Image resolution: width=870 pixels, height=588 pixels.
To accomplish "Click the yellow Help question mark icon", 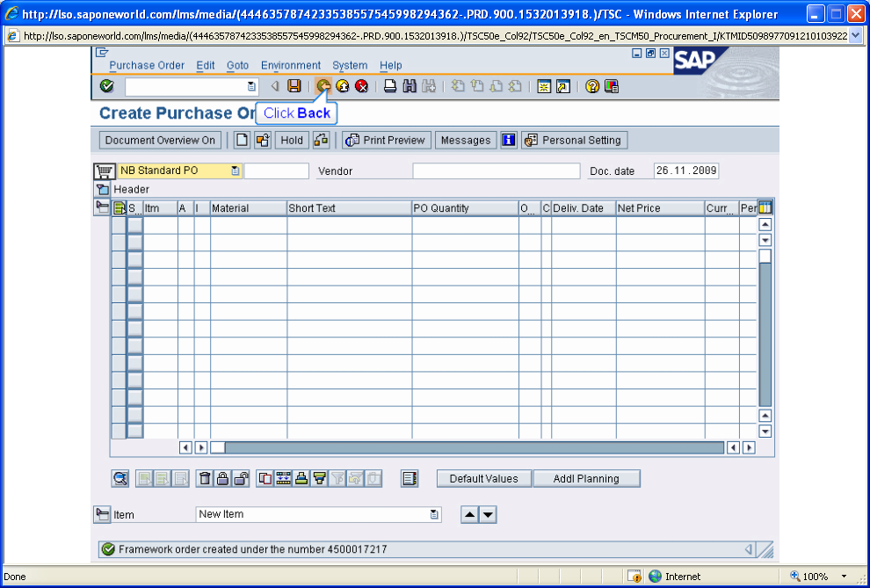I will [592, 86].
